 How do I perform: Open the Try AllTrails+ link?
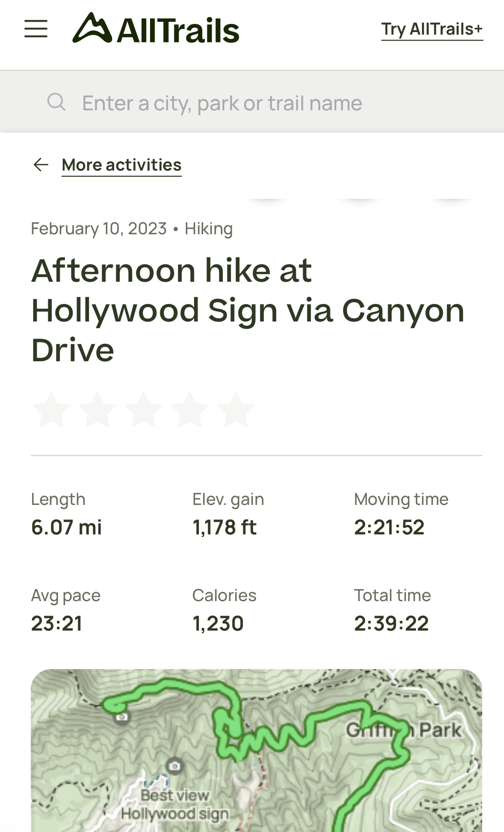432,30
